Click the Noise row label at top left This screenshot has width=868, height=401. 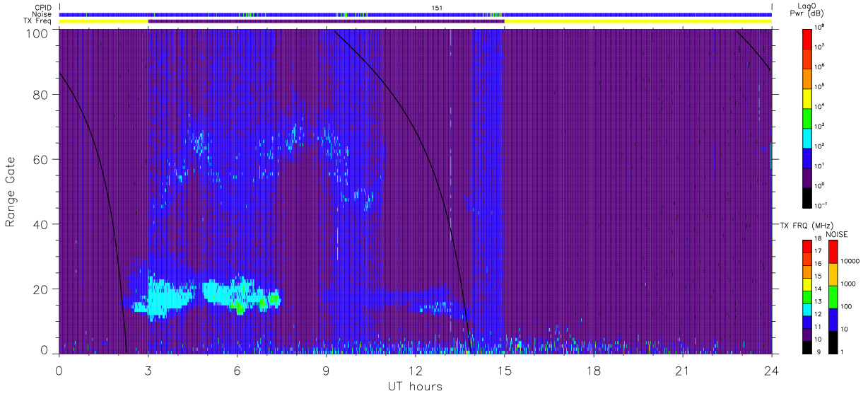coord(42,14)
